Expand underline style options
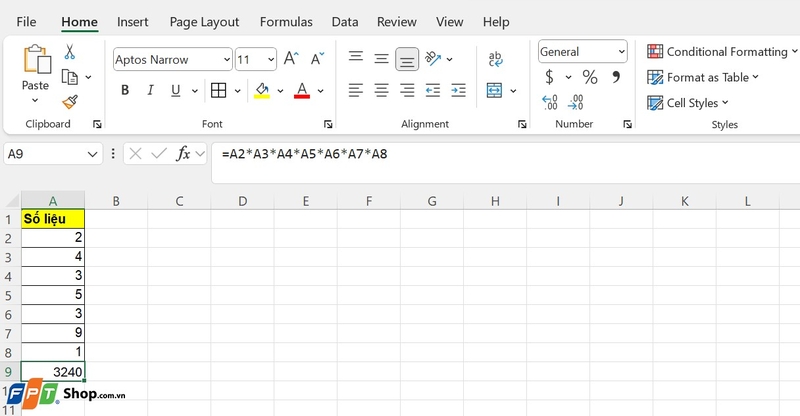This screenshot has width=800, height=416. point(194,91)
